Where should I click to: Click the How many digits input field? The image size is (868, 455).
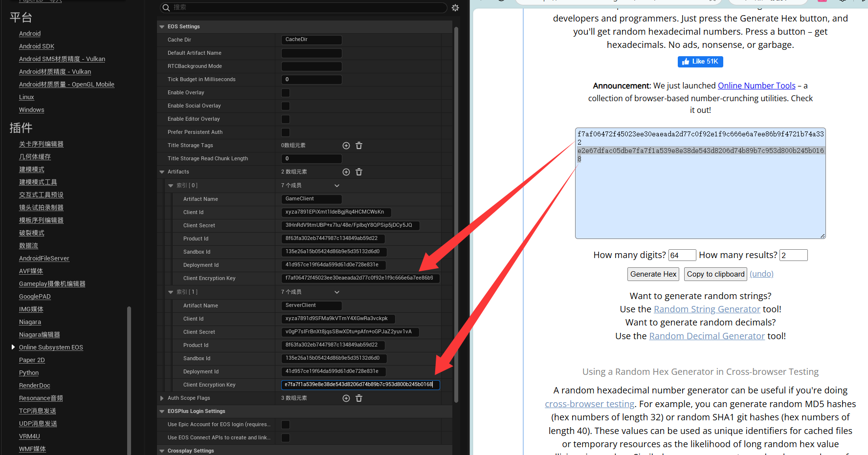[x=682, y=255]
